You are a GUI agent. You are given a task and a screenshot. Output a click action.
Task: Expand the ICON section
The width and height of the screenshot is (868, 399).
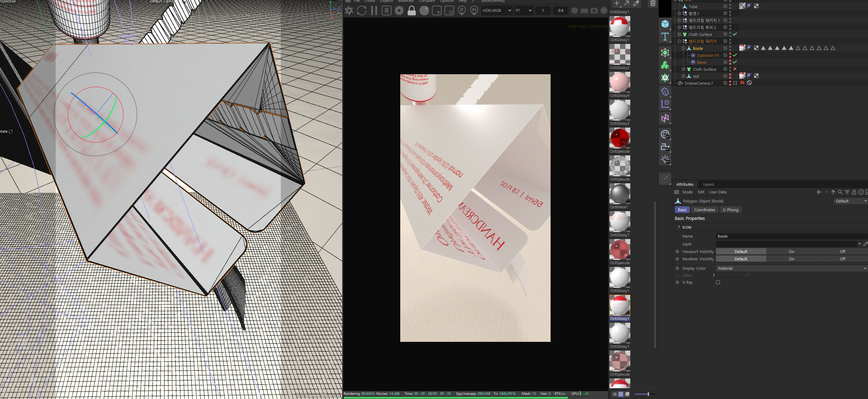(x=679, y=227)
